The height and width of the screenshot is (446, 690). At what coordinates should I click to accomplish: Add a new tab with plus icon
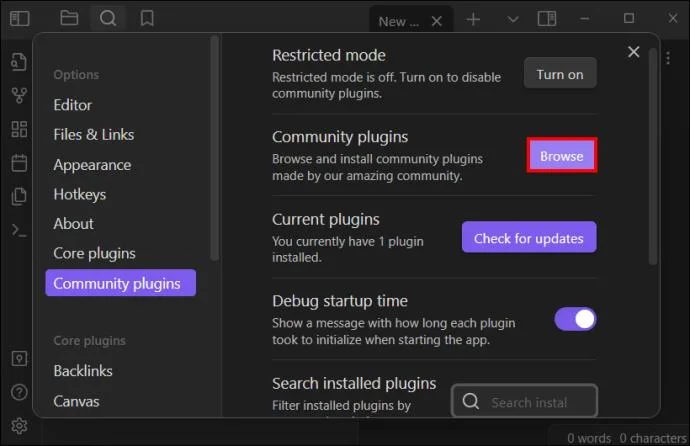pos(473,19)
